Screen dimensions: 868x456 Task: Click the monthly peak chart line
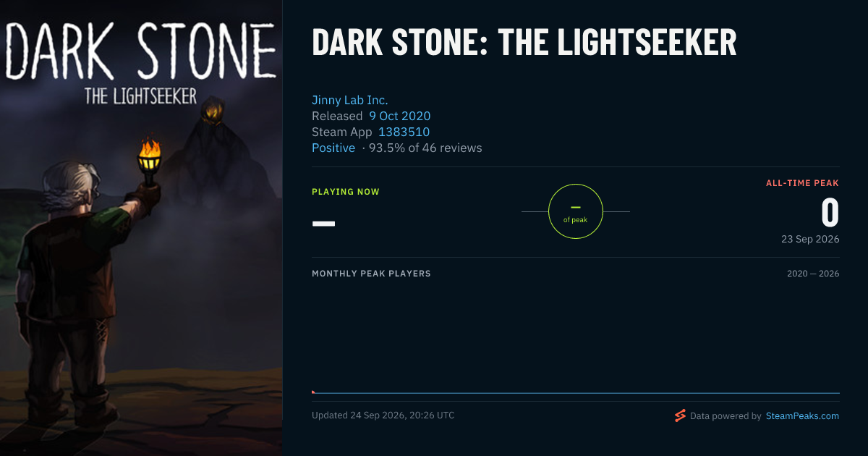click(576, 393)
